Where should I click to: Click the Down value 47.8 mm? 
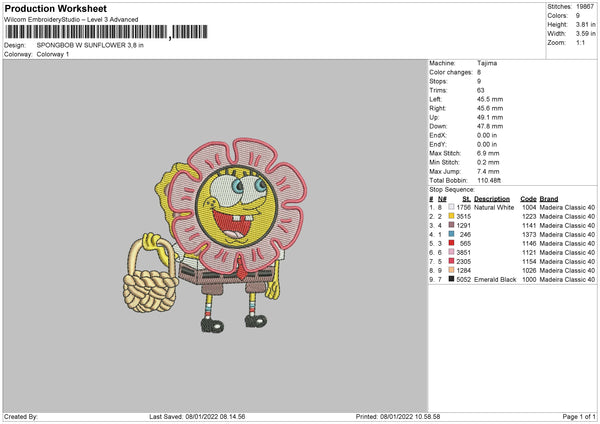click(490, 126)
